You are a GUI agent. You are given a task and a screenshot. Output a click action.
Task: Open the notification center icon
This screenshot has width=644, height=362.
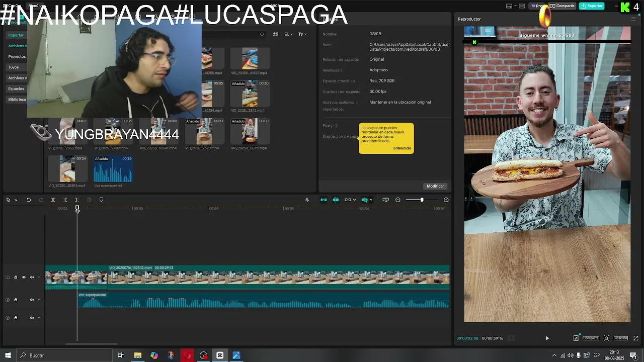[633, 355]
